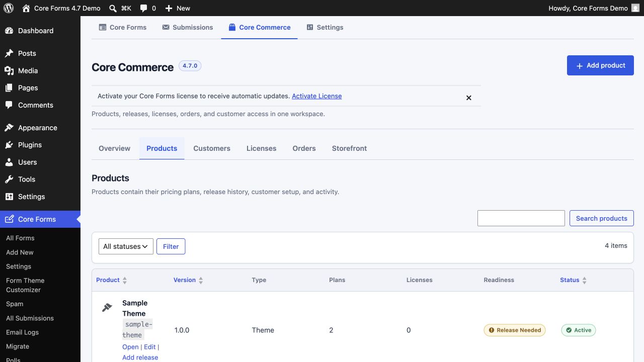Click the Sample Theme product icon

pos(107,307)
